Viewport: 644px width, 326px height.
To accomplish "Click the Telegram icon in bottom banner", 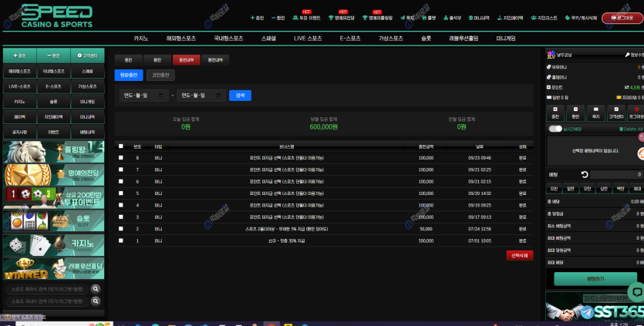I will point(587,312).
